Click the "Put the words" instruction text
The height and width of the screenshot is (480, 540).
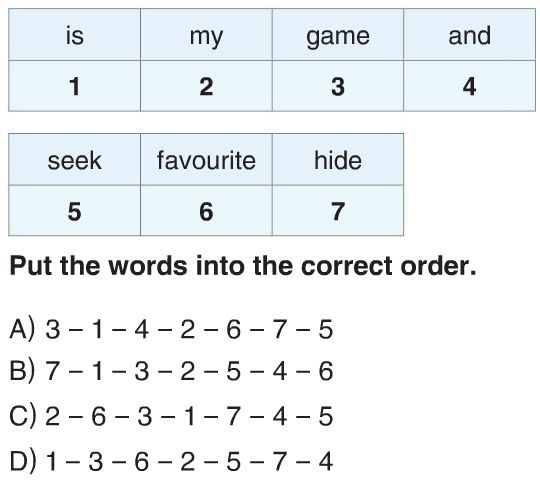[243, 266]
